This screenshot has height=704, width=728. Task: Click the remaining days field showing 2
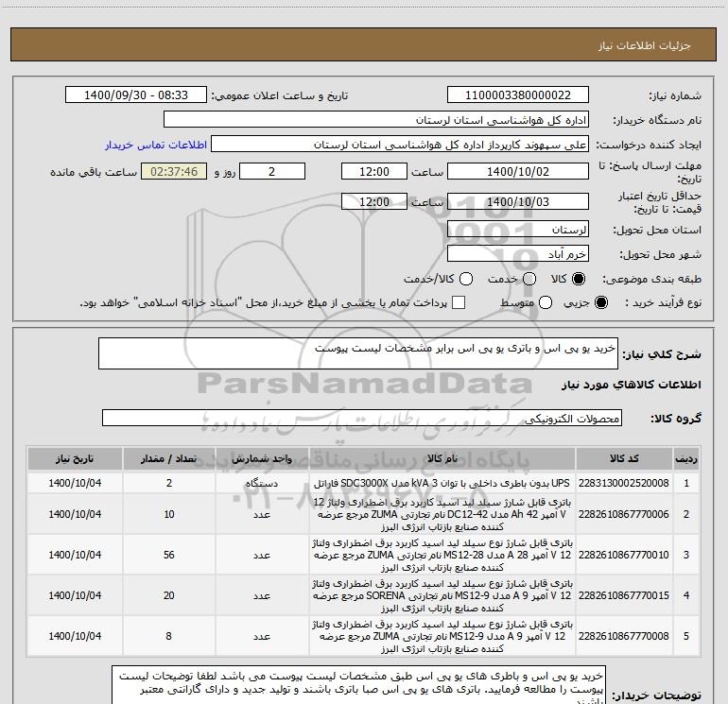272,171
